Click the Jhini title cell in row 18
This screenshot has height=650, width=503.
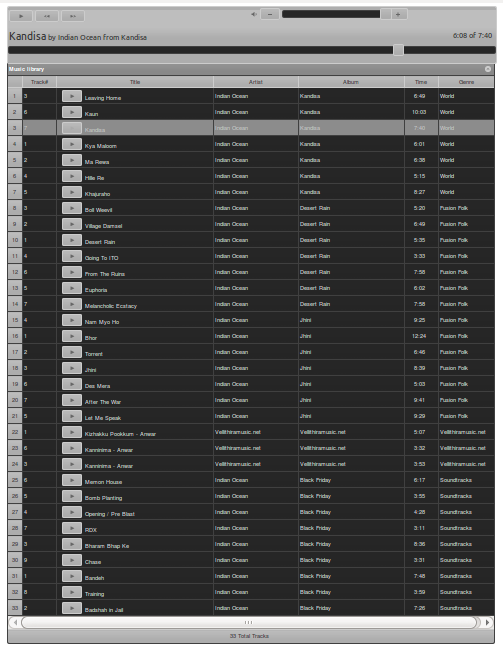(x=135, y=369)
